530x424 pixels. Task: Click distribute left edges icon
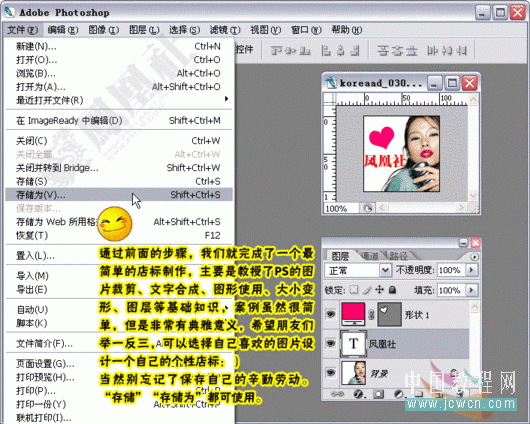coord(432,51)
